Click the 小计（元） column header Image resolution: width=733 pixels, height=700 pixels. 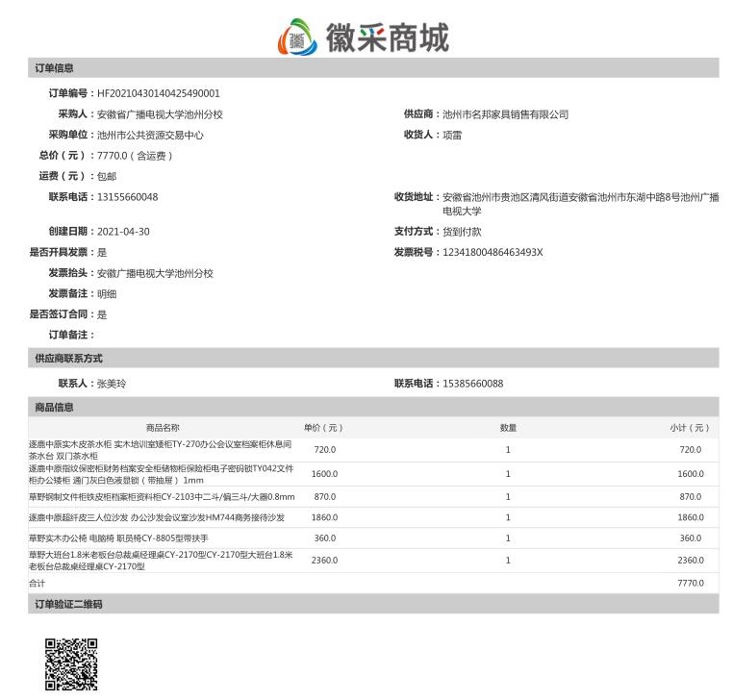[690, 428]
